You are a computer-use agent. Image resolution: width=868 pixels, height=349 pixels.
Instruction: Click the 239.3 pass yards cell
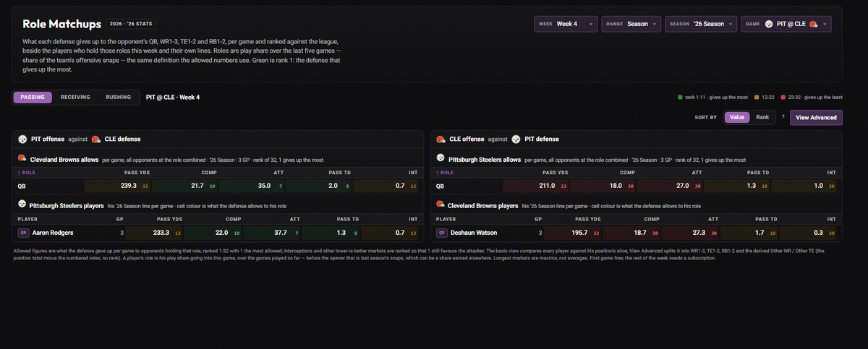pyautogui.click(x=118, y=186)
